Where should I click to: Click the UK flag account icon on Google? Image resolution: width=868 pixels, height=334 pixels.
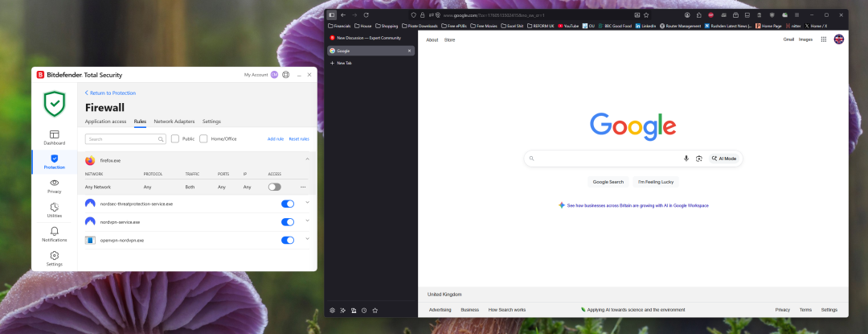(839, 39)
